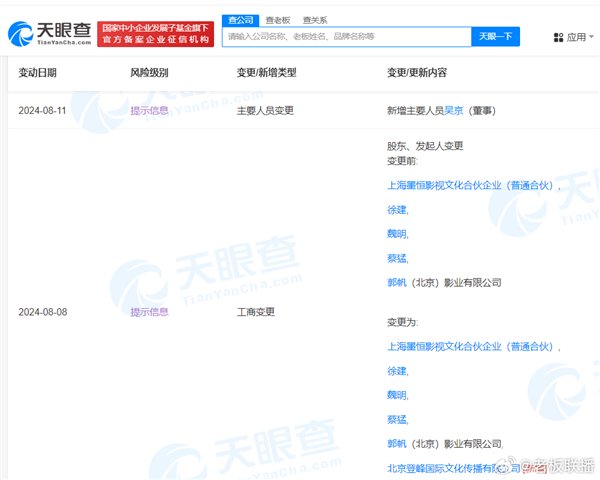600x480 pixels.
Task: Open 魏明 link under 变更为
Action: pos(396,395)
